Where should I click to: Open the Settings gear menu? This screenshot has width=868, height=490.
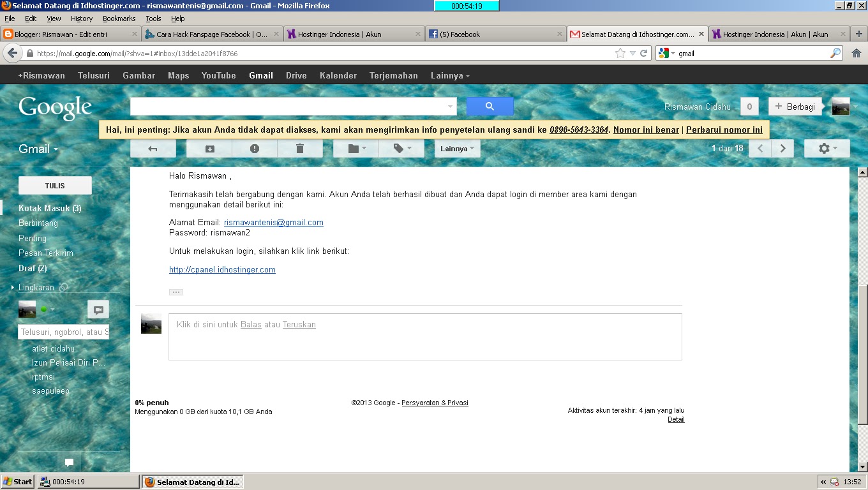coord(827,149)
